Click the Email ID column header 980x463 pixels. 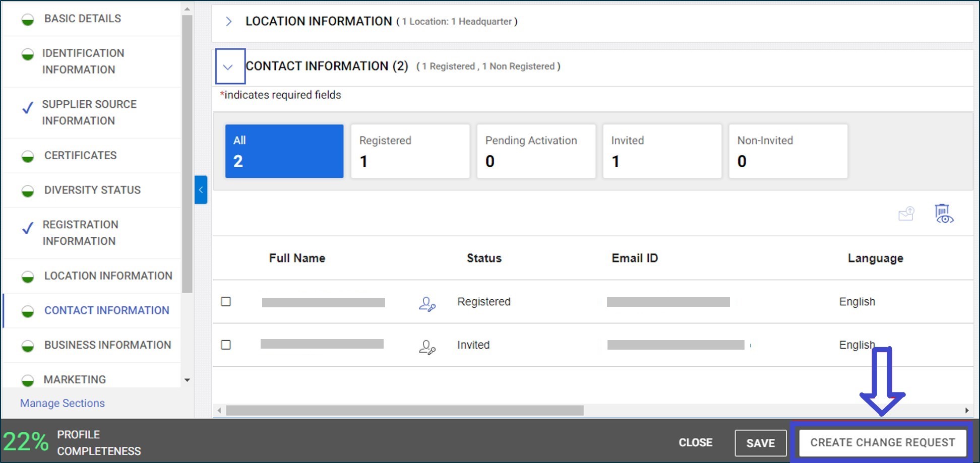pyautogui.click(x=635, y=258)
